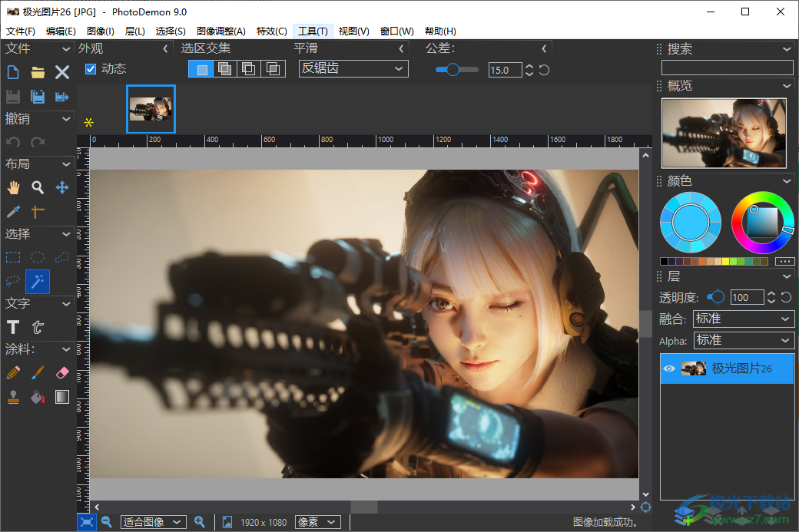Open the Alpha mode dropdown
The image size is (799, 532).
pyautogui.click(x=744, y=340)
